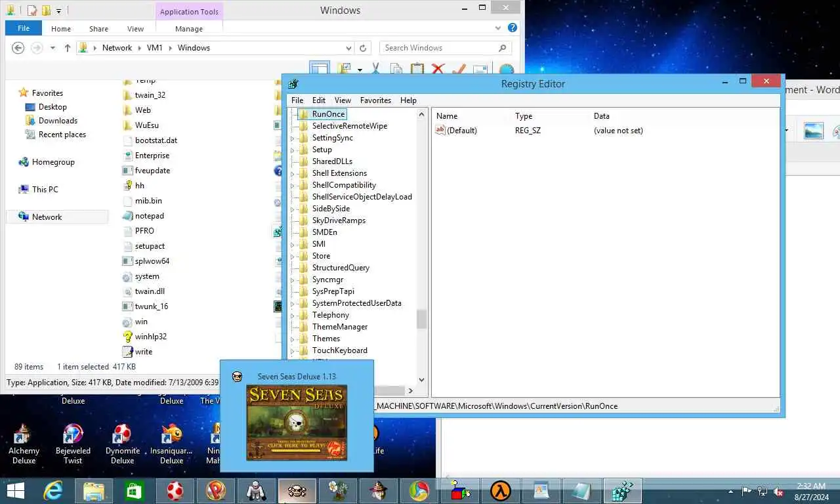The image size is (840, 504).
Task: Click the muted speaker tray icon
Action: 779,492
